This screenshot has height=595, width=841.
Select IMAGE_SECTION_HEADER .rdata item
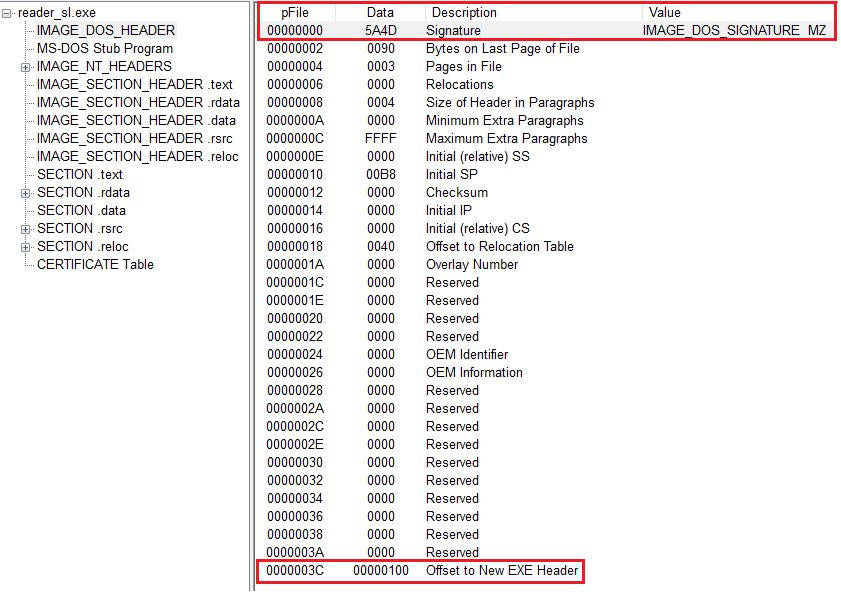pyautogui.click(x=138, y=102)
